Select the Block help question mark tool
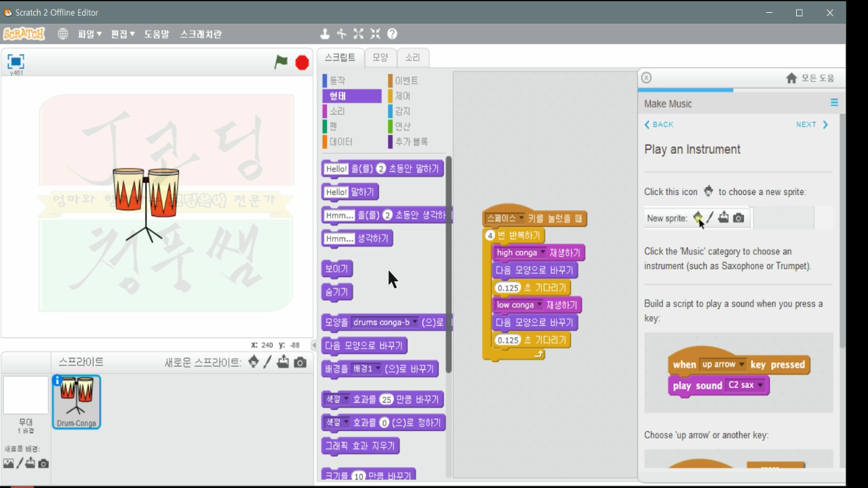The image size is (868, 488). [392, 34]
